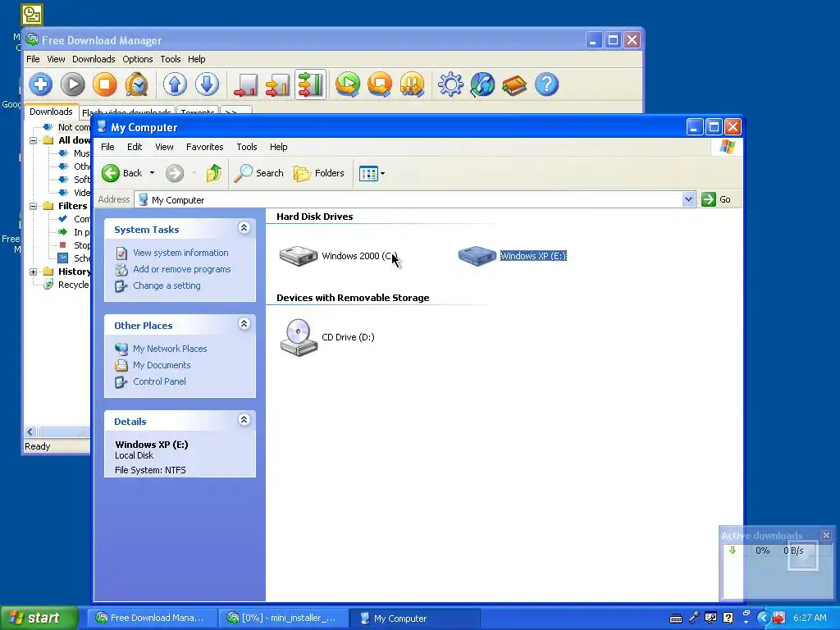The height and width of the screenshot is (630, 840).
Task: Select Recycle bin tree item
Action: pyautogui.click(x=66, y=285)
